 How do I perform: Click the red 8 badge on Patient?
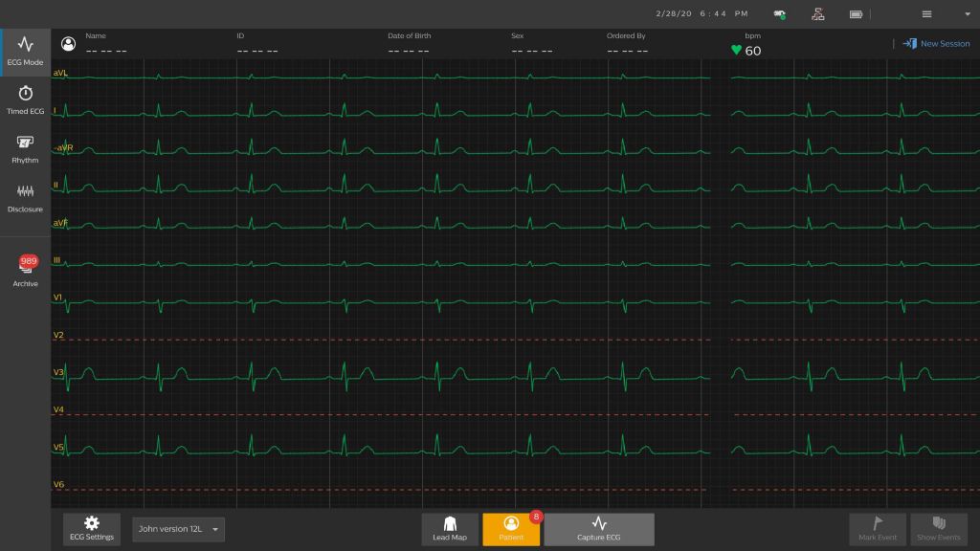pos(536,517)
